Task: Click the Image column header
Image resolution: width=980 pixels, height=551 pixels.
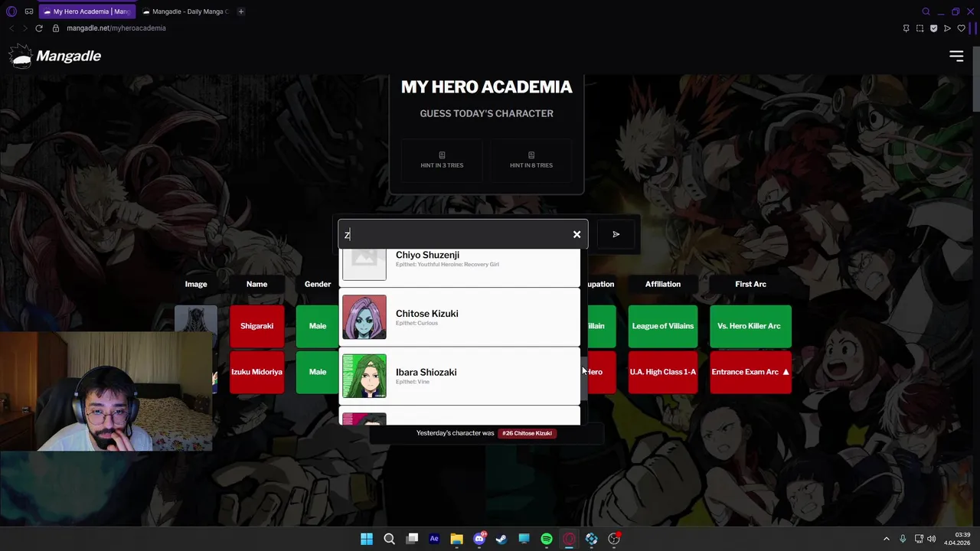Action: [196, 284]
